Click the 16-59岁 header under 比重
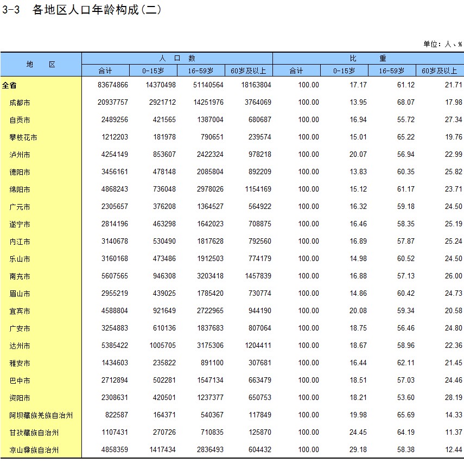This screenshot has height=476, width=464. tap(391, 71)
